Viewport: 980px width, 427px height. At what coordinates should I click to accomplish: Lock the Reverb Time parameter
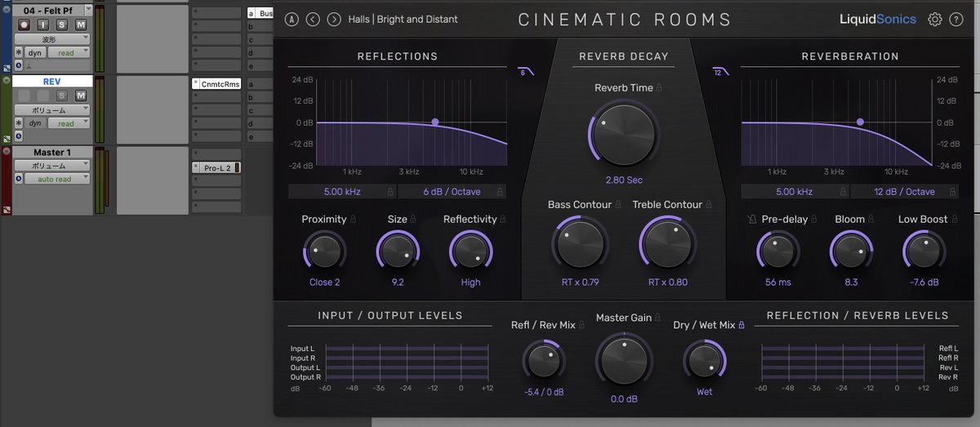[658, 87]
